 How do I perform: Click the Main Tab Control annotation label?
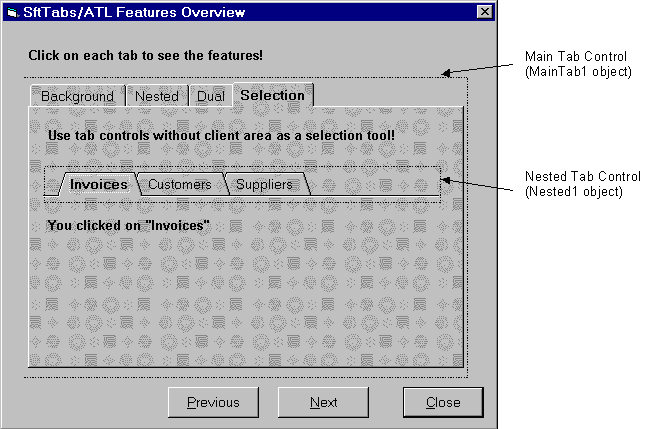(577, 63)
